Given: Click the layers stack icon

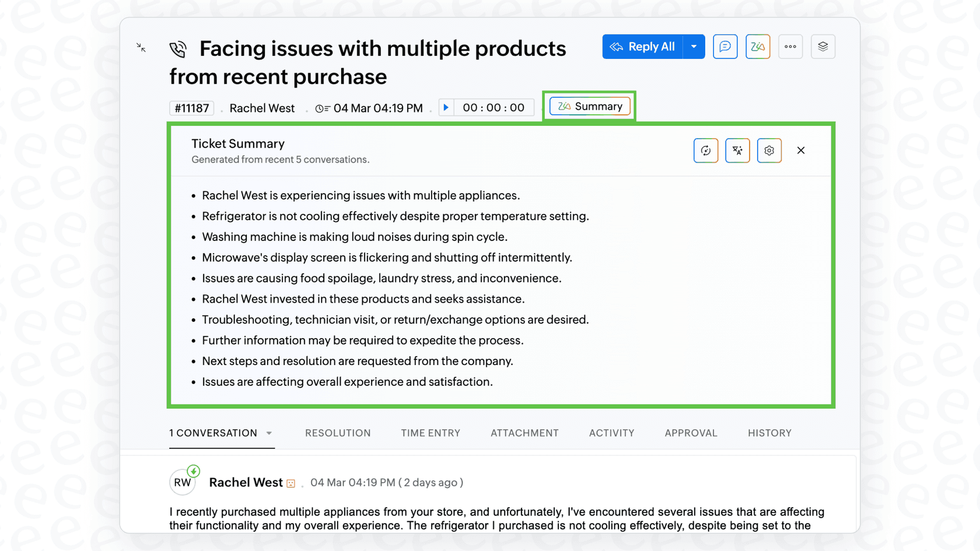Looking at the screenshot, I should [x=822, y=47].
